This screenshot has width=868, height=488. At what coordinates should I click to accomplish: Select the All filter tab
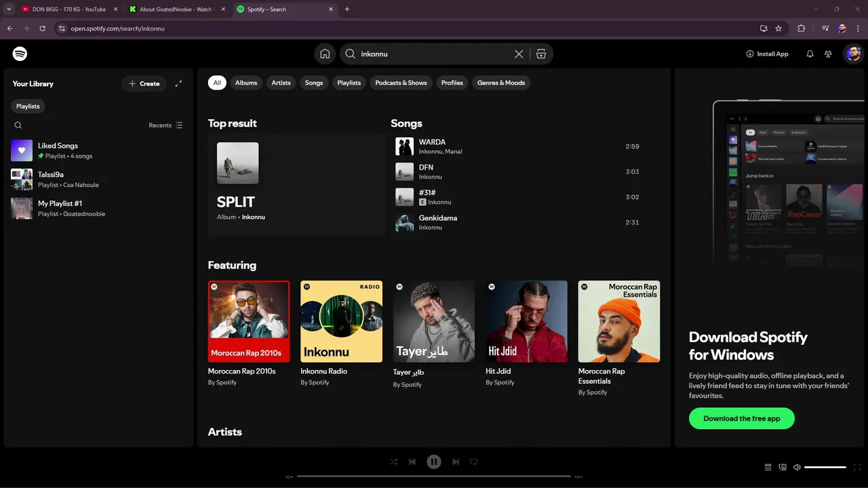[x=217, y=83]
